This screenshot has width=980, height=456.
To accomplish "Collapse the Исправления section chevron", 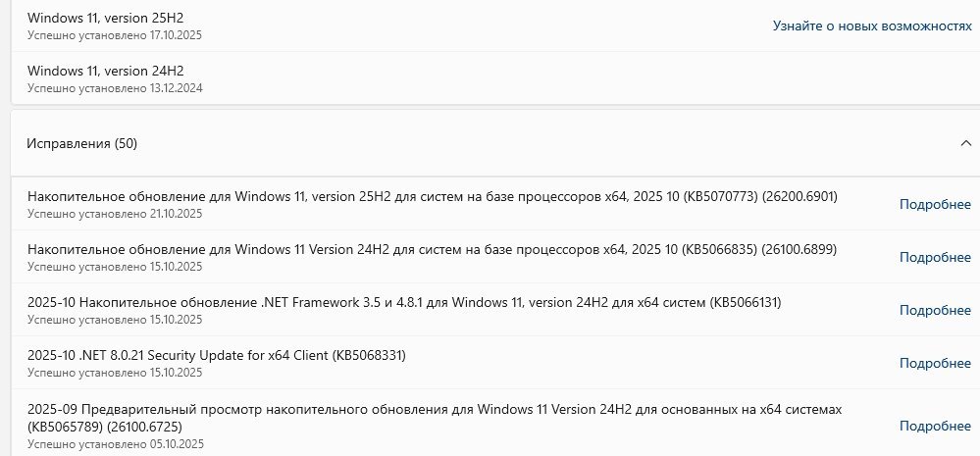I will (965, 143).
